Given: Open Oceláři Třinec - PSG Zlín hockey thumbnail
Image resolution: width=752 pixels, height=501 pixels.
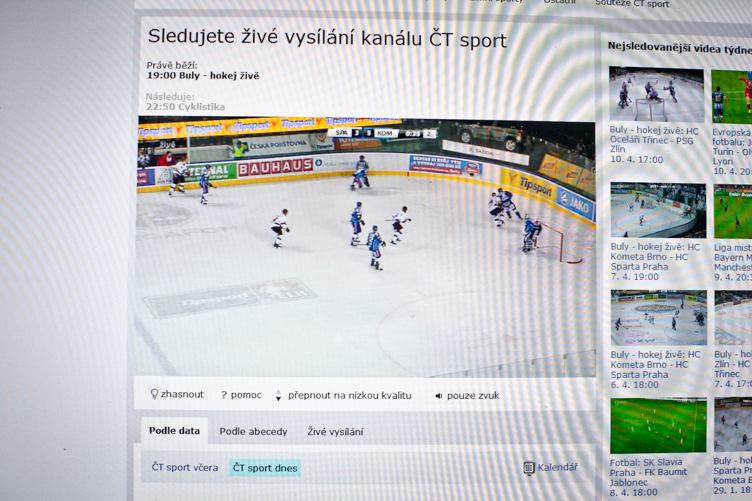Looking at the screenshot, I should (x=656, y=94).
